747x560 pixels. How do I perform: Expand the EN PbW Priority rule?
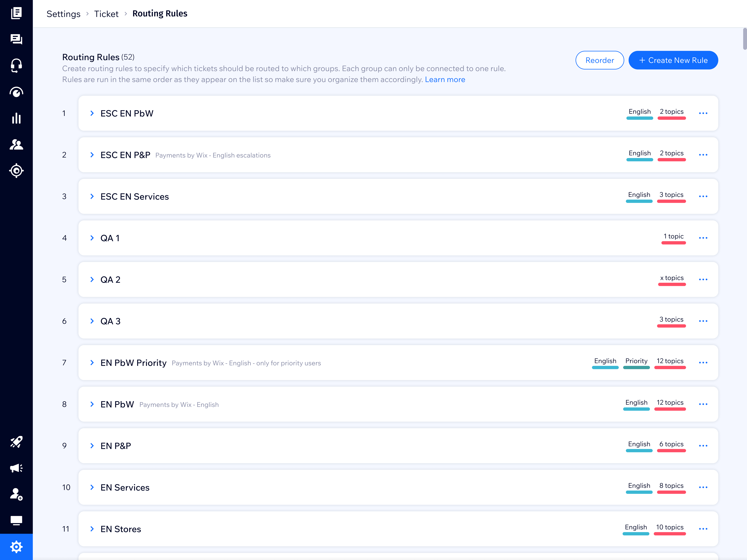point(92,362)
